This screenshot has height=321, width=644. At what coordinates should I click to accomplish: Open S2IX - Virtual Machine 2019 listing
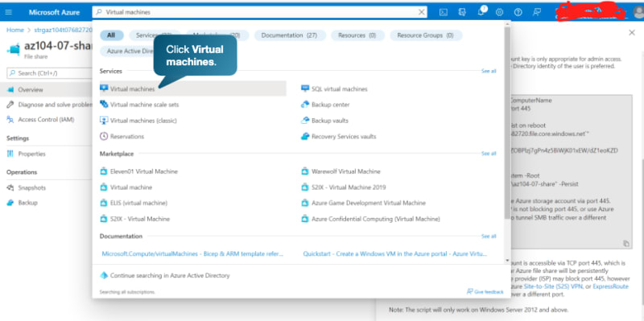click(x=349, y=187)
